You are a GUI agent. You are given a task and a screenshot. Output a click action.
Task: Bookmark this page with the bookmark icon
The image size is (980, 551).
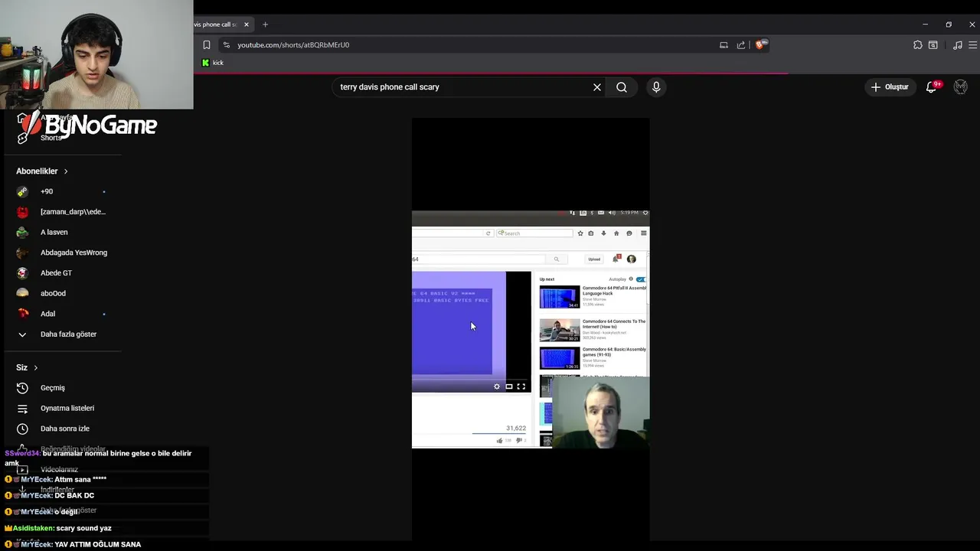[206, 45]
